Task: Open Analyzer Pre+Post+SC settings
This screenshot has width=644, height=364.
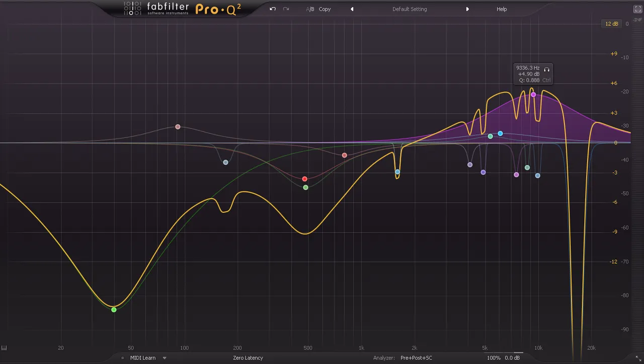Action: click(416, 358)
